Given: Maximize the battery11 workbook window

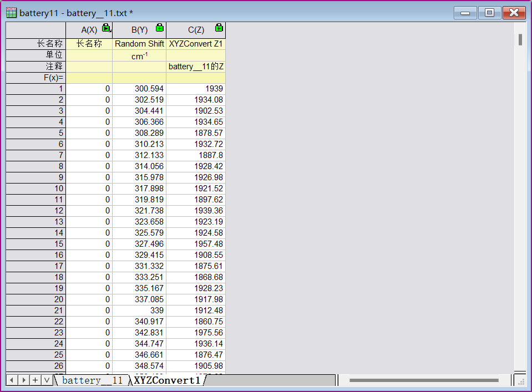Looking at the screenshot, I should [489, 13].
